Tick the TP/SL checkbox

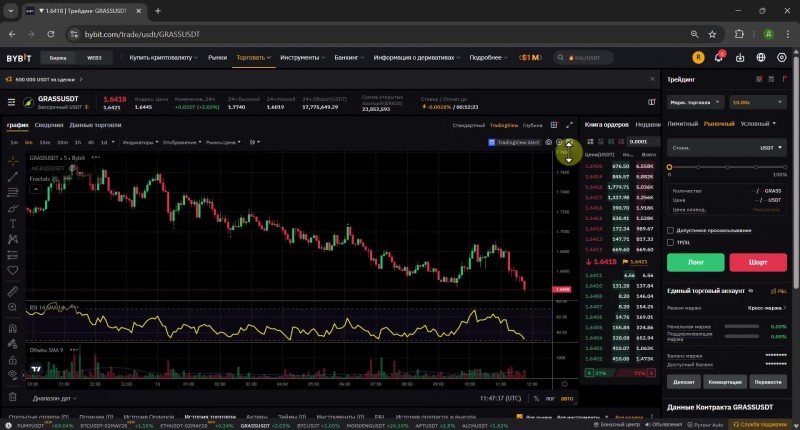[x=671, y=242]
